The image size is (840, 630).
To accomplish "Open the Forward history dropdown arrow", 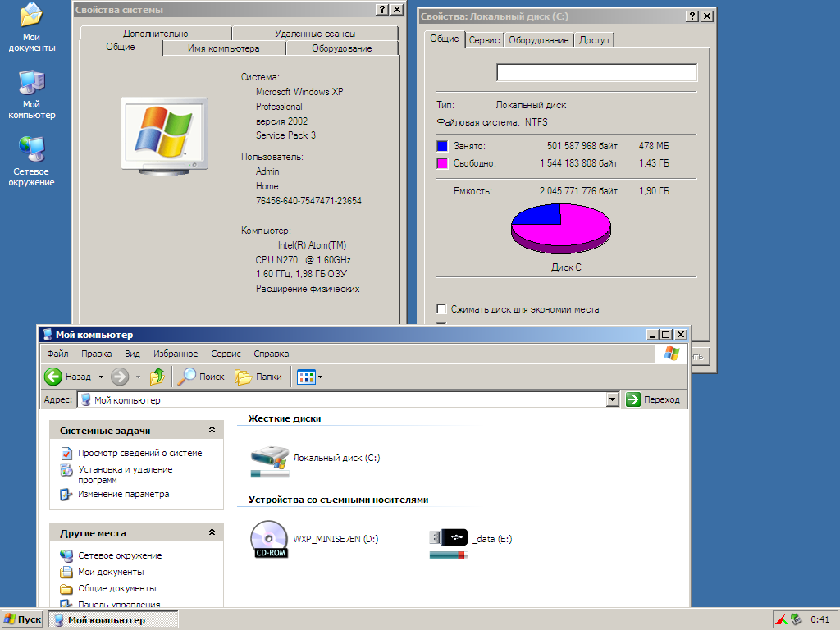I will click(x=138, y=377).
